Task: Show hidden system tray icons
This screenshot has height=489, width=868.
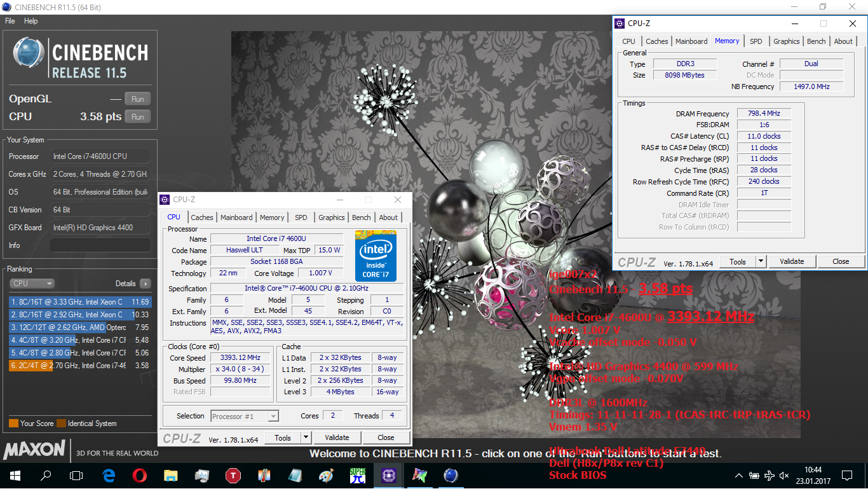Action: tap(740, 476)
